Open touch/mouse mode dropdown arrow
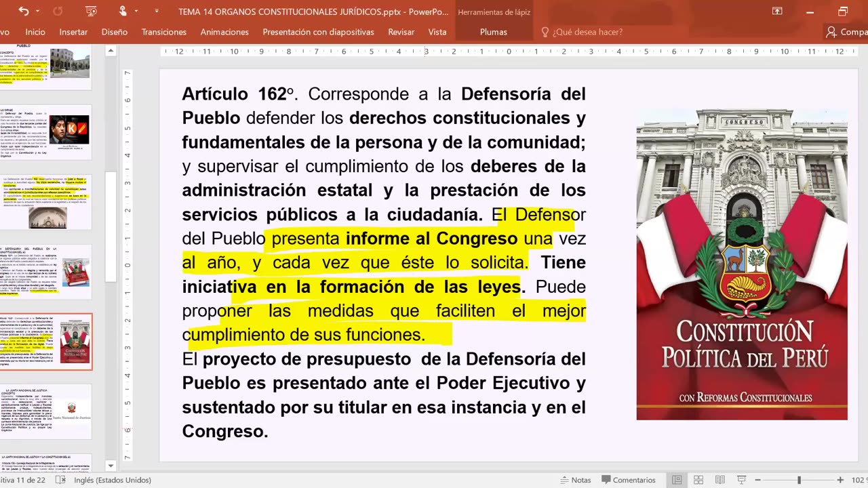 click(x=136, y=12)
